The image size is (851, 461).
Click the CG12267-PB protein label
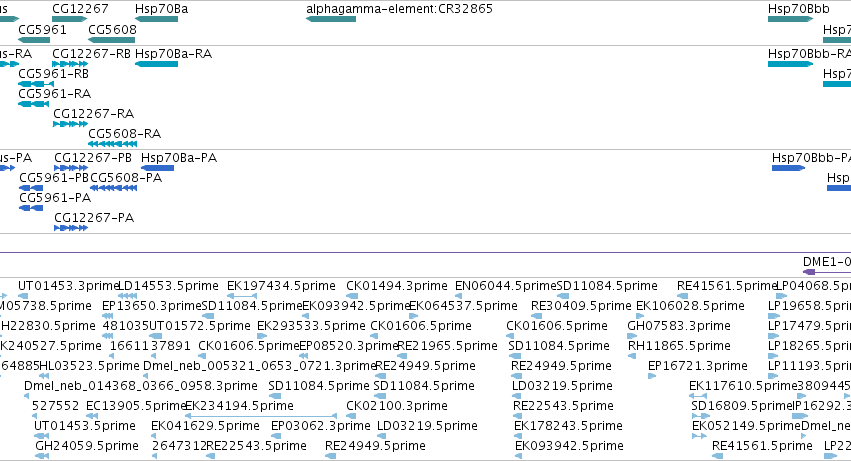pyautogui.click(x=93, y=158)
